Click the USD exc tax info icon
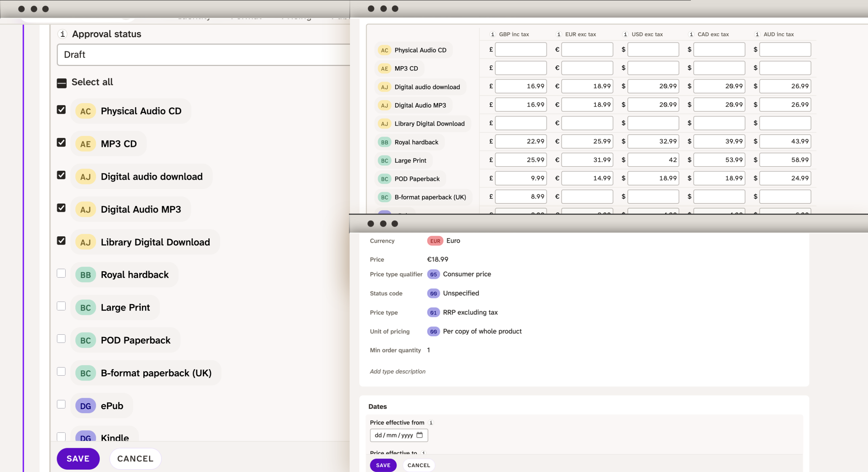The height and width of the screenshot is (472, 868). click(626, 34)
